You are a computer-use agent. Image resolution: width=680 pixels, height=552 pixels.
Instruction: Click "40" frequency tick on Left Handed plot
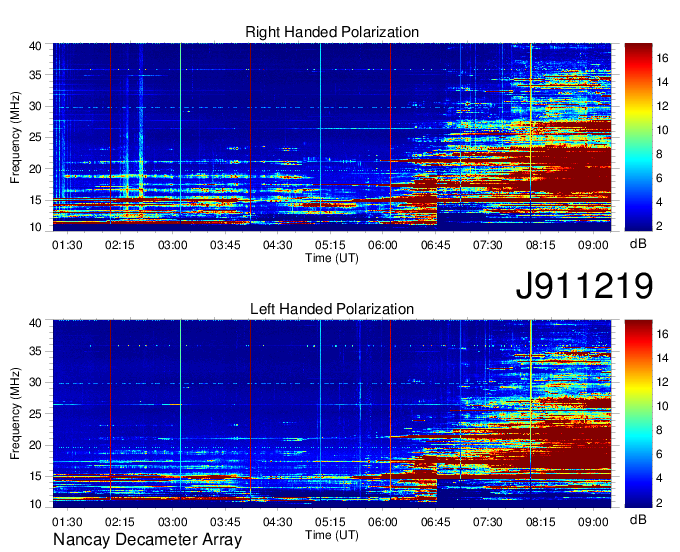pos(35,323)
